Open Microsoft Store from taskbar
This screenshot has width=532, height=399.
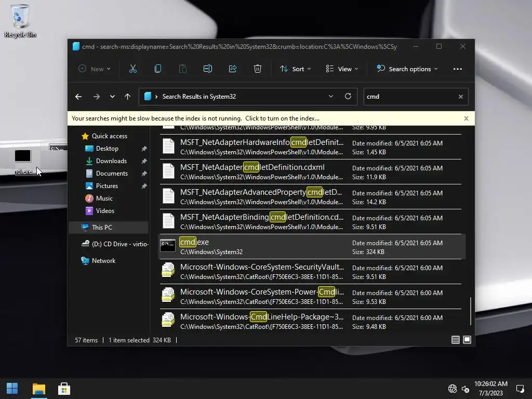pyautogui.click(x=64, y=389)
